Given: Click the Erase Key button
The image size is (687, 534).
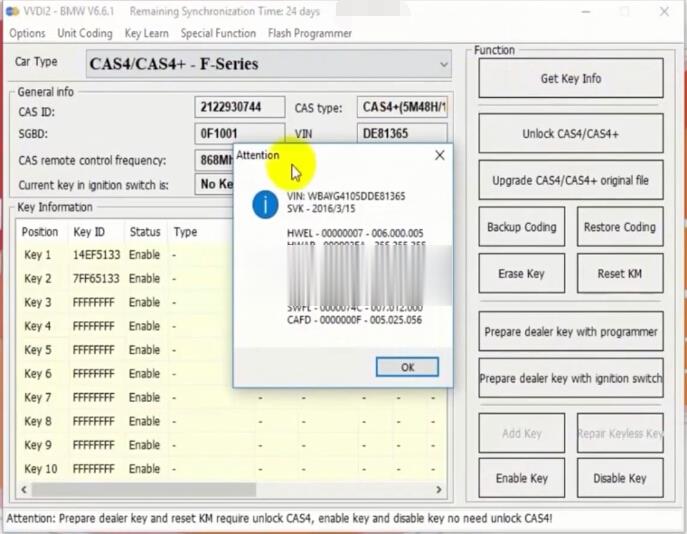Looking at the screenshot, I should tap(522, 273).
